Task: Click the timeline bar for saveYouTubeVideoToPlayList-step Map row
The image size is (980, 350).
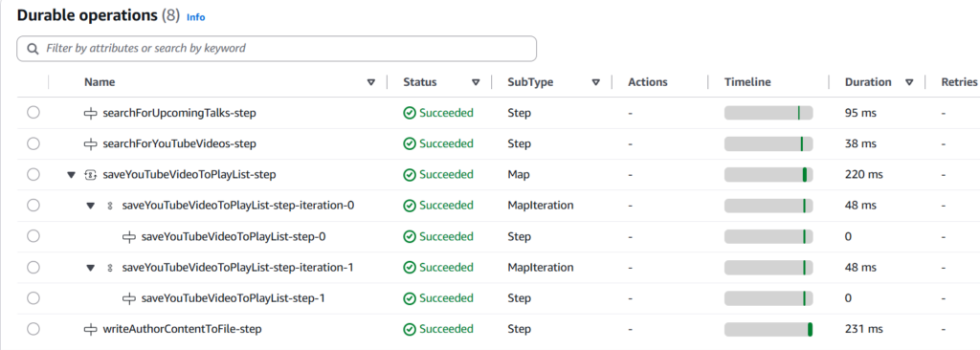Action: (x=768, y=175)
